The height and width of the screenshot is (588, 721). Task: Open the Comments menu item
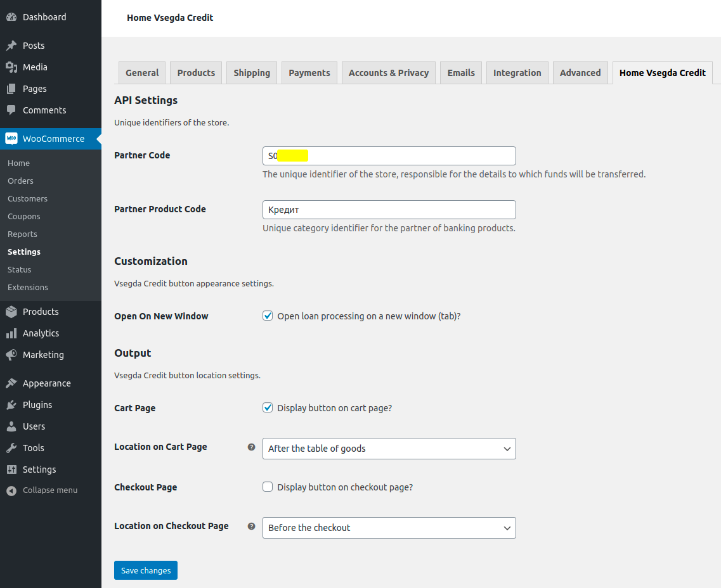tap(51, 110)
